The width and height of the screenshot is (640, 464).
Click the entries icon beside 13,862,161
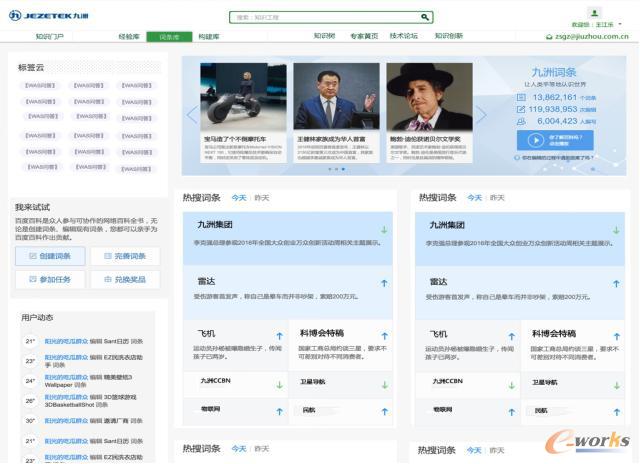521,98
